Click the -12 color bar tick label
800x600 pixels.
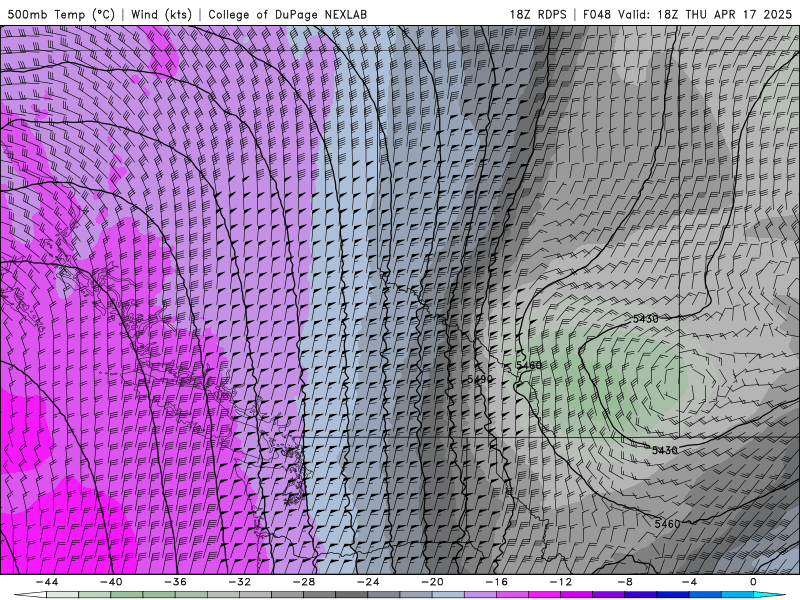coord(561,582)
